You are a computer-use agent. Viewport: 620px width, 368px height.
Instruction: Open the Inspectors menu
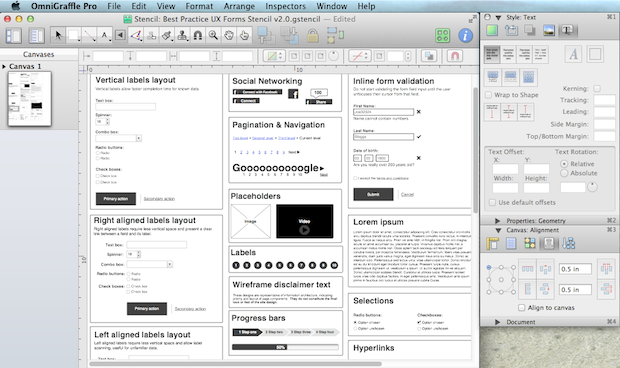point(285,6)
